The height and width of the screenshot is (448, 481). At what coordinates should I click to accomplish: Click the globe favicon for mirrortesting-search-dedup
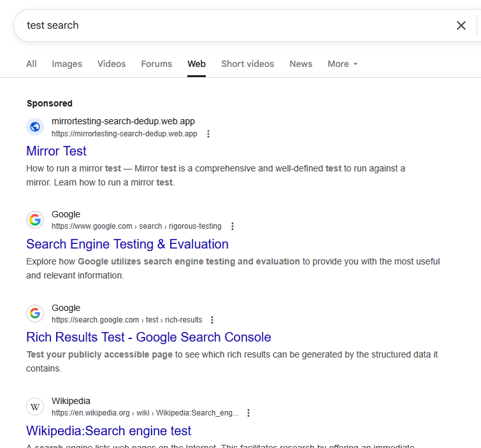[35, 127]
